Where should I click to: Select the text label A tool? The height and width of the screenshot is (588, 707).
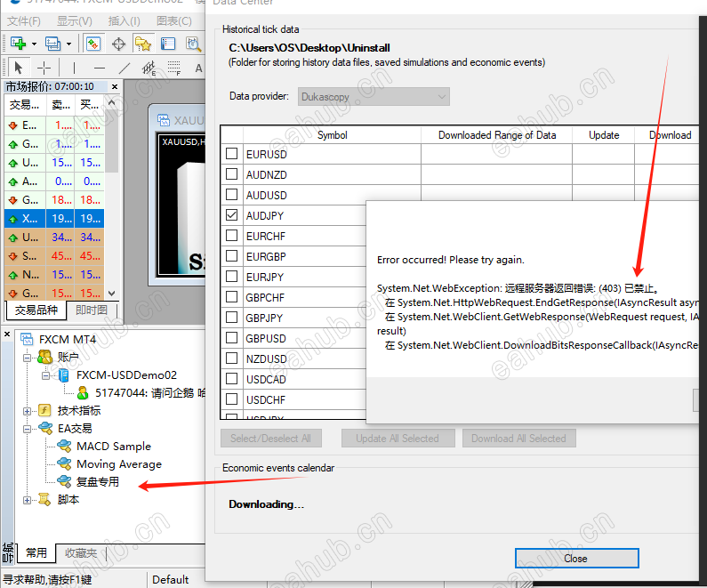coord(198,68)
